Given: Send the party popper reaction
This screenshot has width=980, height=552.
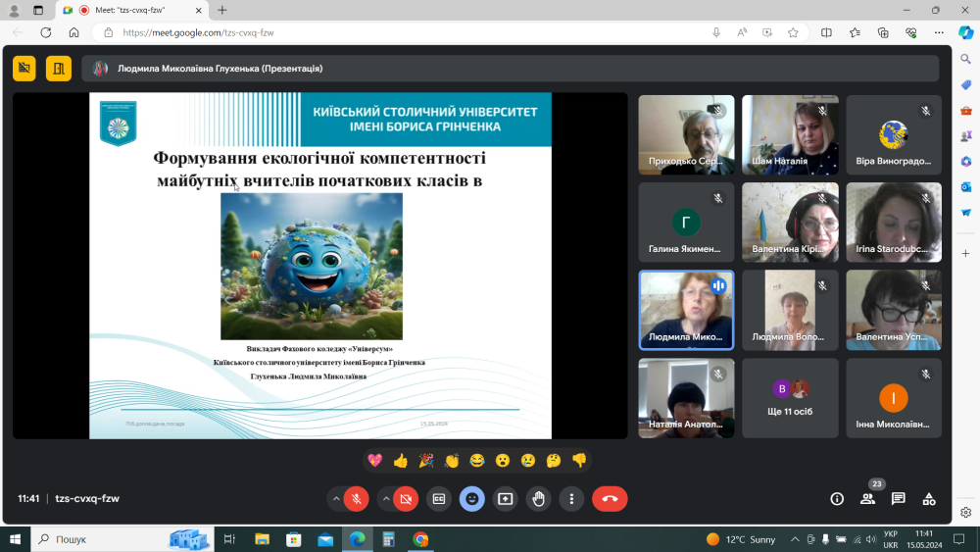Looking at the screenshot, I should [x=425, y=460].
